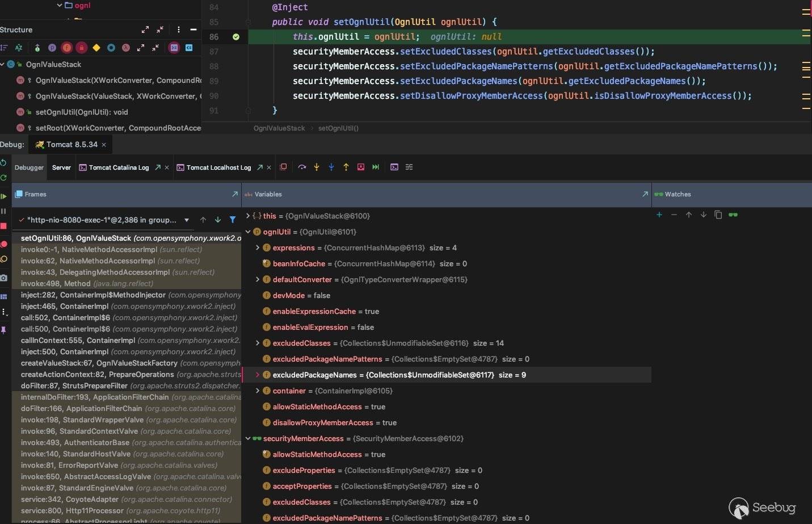Viewport: 812px width, 524px height.
Task: Click the Step Over debugger icon
Action: [x=302, y=167]
